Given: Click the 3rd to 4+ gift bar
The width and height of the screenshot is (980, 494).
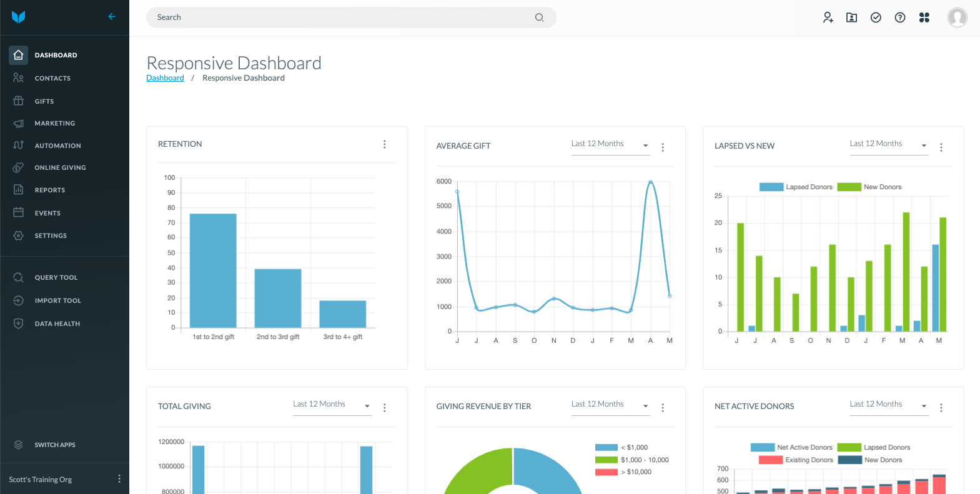Looking at the screenshot, I should 343,314.
